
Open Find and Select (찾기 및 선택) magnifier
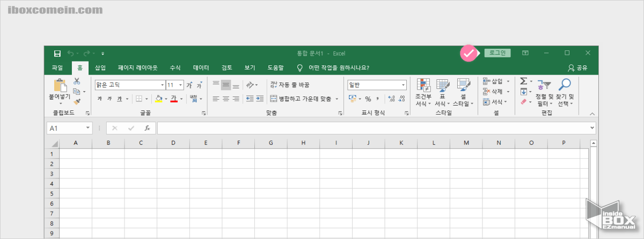point(565,93)
